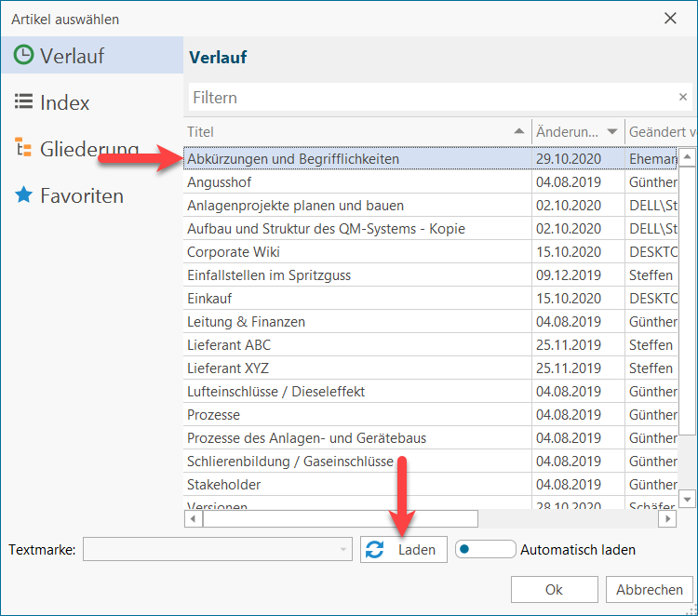
Task: Sort by the Titel column header
Action: tap(354, 132)
